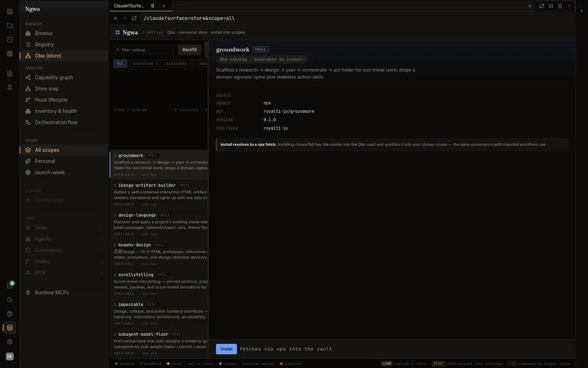Toggle dark mode with the moon icon
The height and width of the screenshot is (368, 588).
[x=9, y=300]
